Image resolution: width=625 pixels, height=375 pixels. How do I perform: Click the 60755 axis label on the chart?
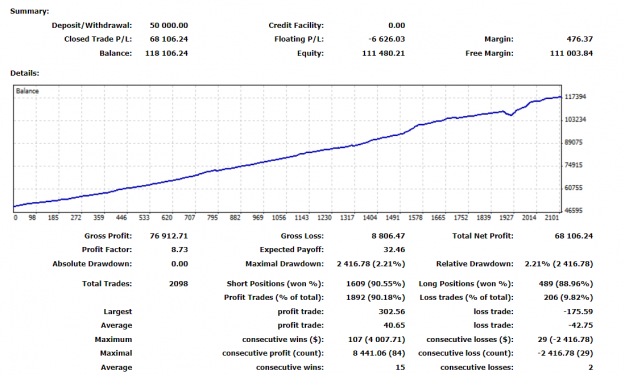(574, 188)
